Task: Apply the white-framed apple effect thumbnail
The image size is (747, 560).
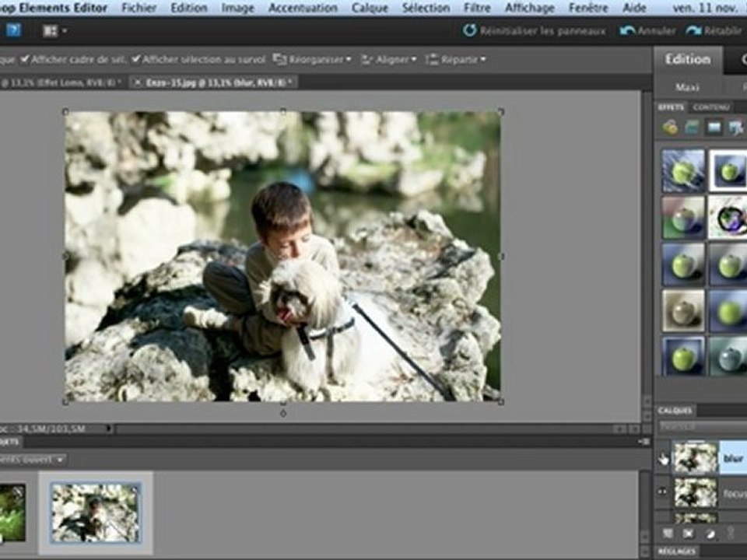Action: (728, 170)
